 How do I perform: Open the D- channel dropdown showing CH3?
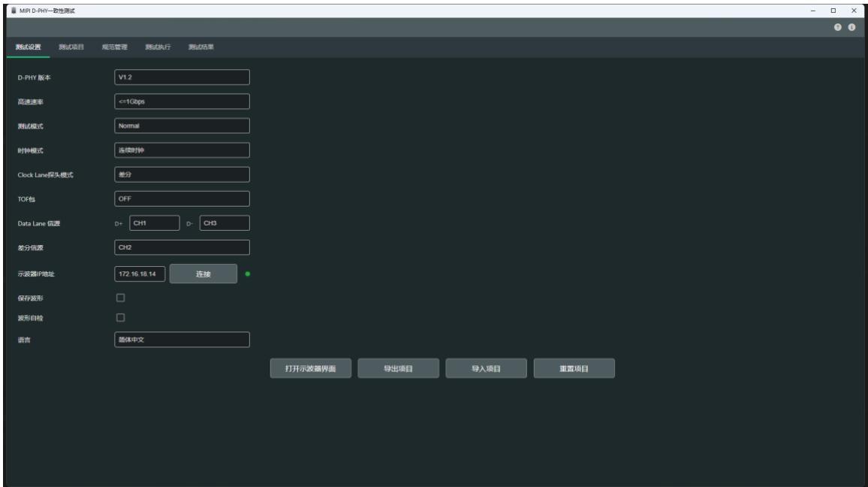pos(225,223)
